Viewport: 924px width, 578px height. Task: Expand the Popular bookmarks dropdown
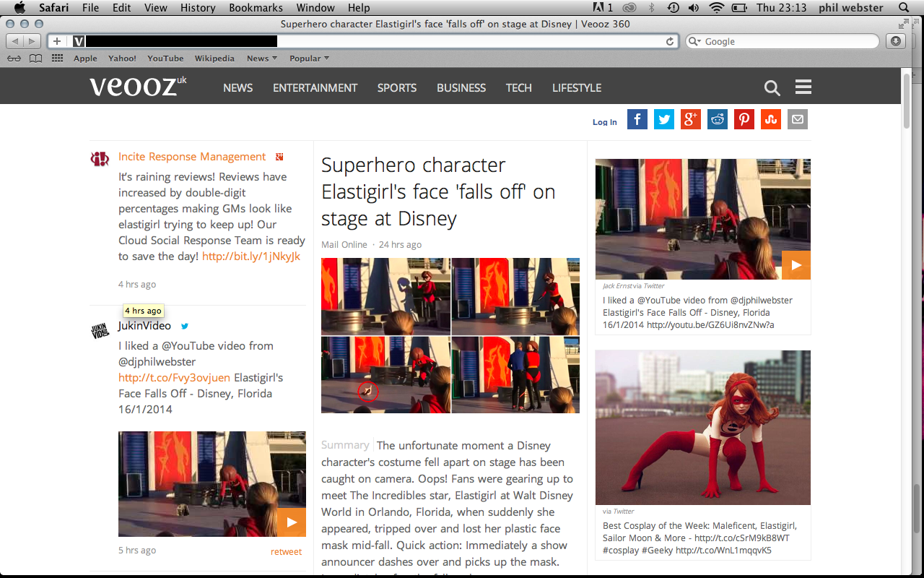point(309,59)
